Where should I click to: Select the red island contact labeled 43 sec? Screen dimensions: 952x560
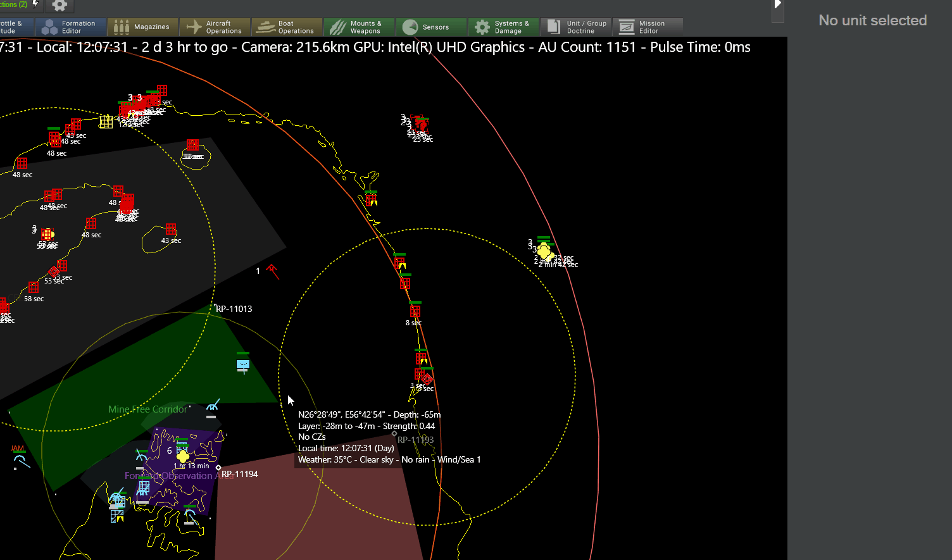(170, 229)
